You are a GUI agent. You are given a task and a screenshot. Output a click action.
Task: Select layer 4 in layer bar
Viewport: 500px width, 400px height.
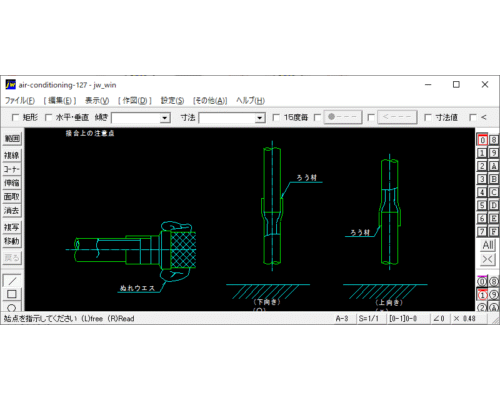pos(482,192)
